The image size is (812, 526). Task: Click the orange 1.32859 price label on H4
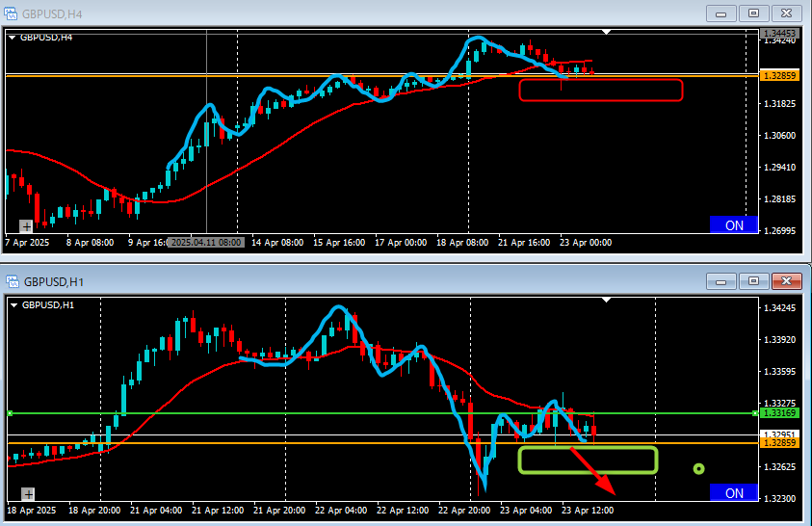point(776,75)
